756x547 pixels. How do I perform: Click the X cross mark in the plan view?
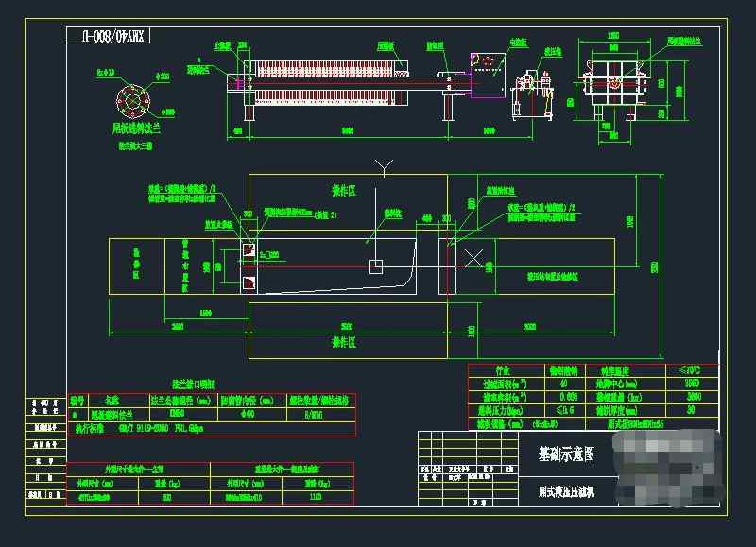click(476, 256)
